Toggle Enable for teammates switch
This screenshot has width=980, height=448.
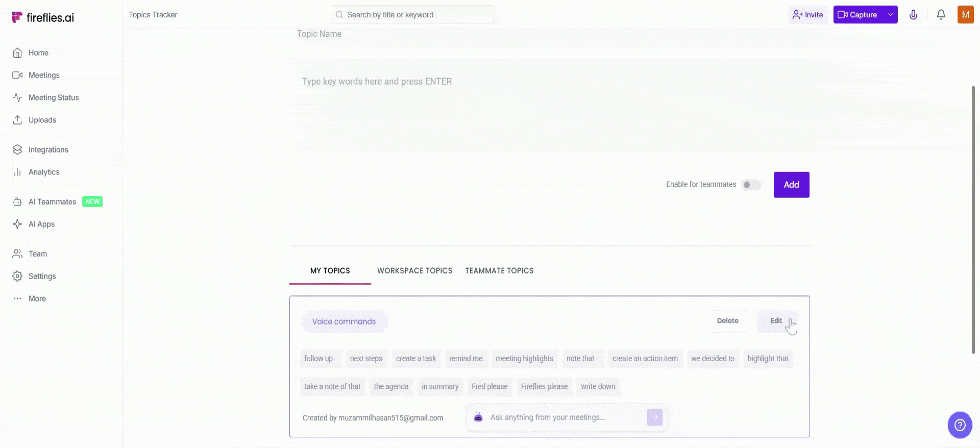[x=751, y=185]
